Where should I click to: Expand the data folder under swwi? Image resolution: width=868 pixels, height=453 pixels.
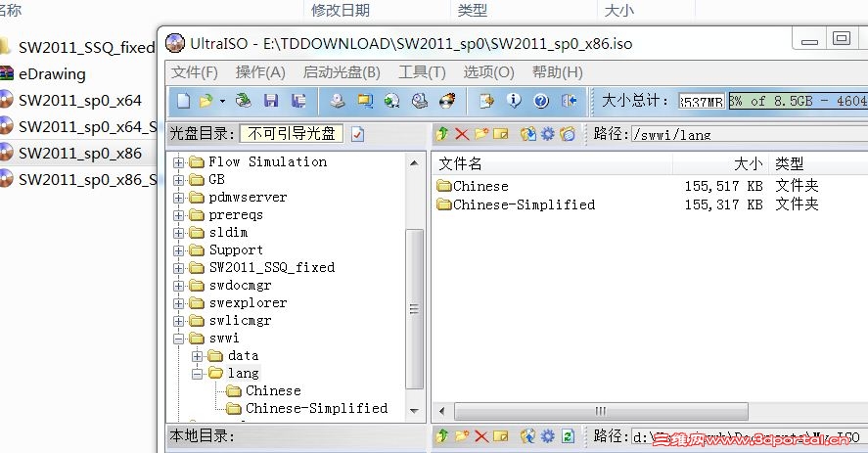coord(197,356)
